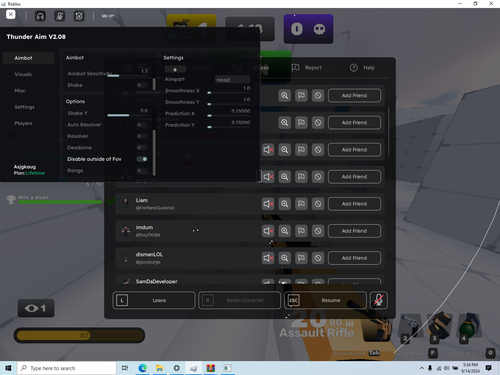
Task: Click the muted microphone icon in top bar
Action: click(60, 16)
